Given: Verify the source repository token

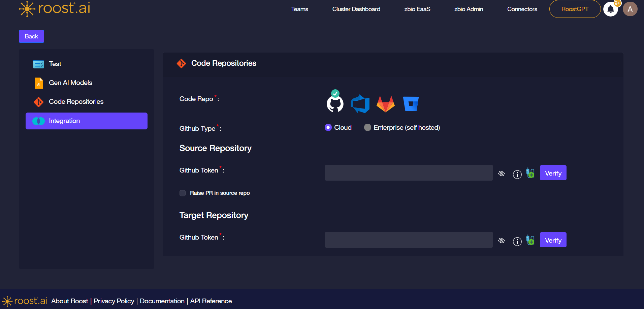Looking at the screenshot, I should (x=553, y=173).
